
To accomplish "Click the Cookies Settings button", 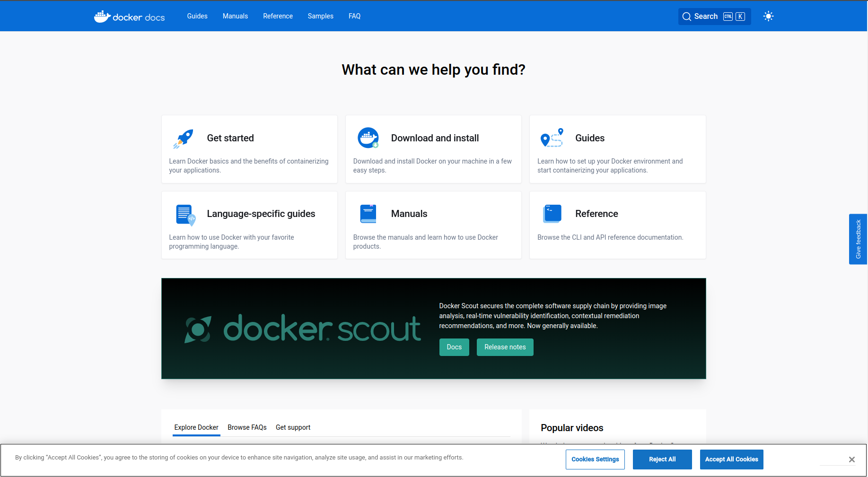I will pyautogui.click(x=595, y=460).
